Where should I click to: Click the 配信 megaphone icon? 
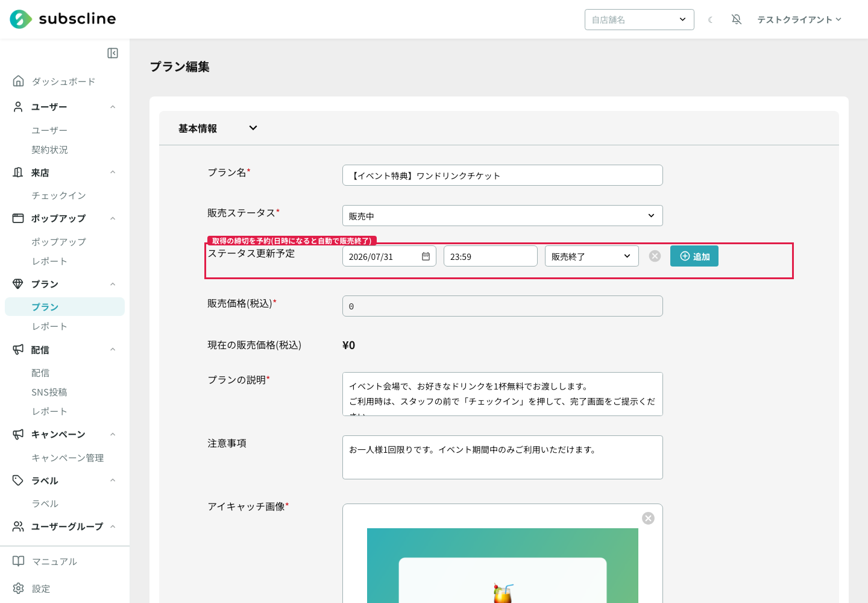point(18,350)
